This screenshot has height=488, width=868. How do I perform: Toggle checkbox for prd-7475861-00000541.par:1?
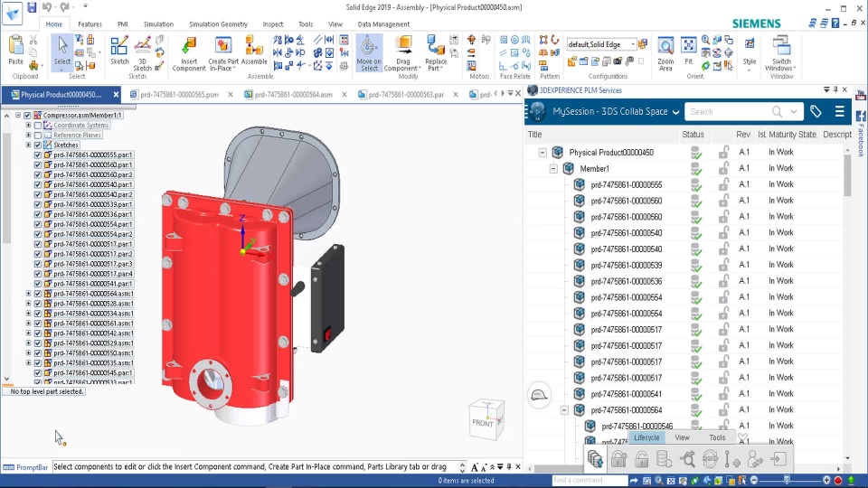[x=38, y=284]
